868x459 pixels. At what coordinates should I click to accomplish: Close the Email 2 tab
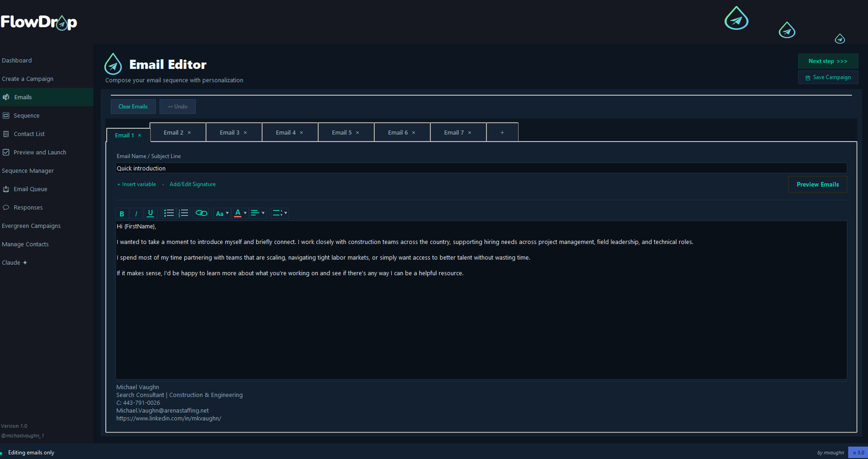coord(189,133)
